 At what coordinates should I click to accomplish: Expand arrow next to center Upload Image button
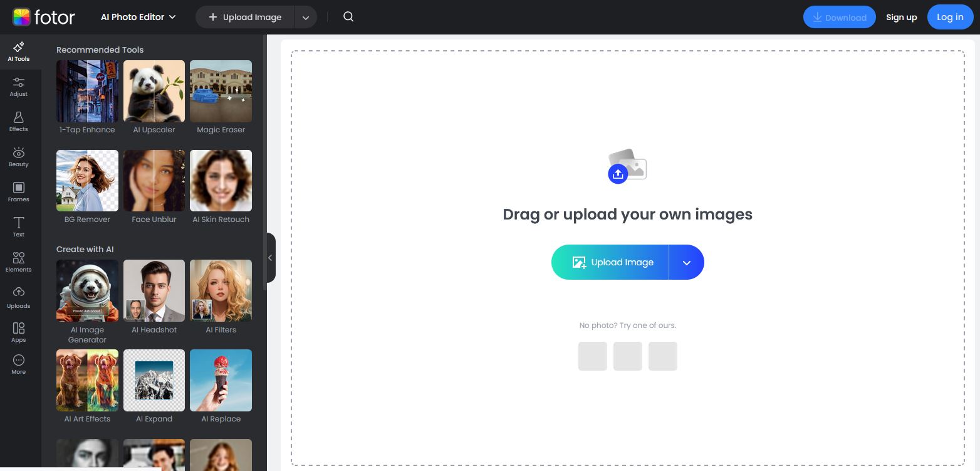point(687,262)
